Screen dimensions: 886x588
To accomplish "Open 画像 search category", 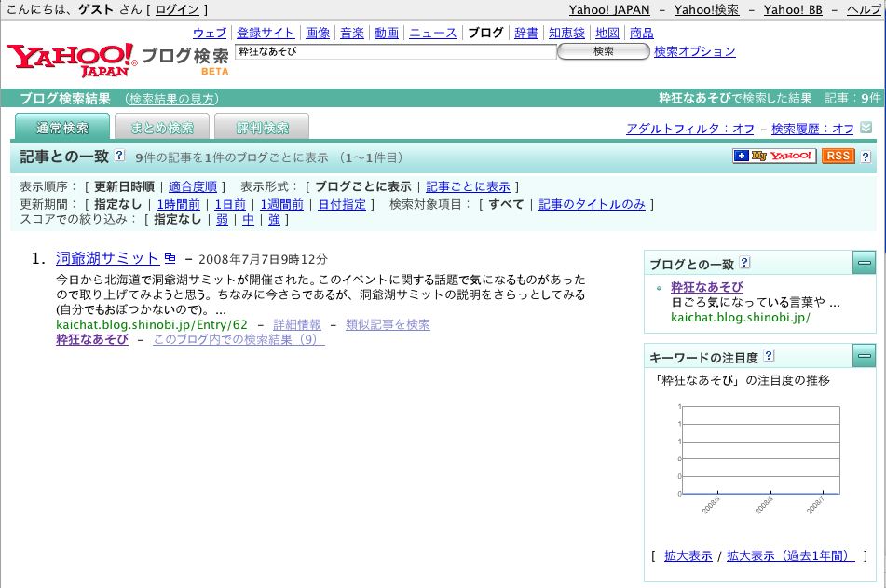I will coord(318,33).
